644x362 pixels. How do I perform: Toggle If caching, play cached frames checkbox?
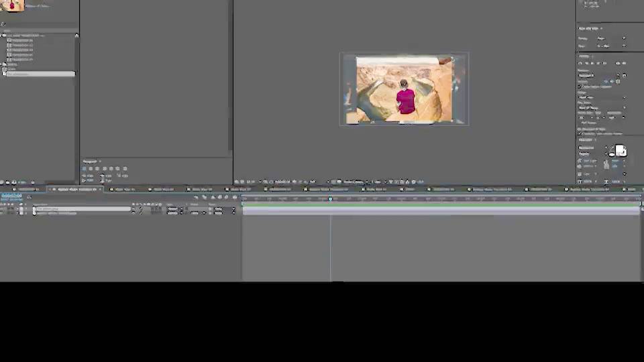pos(580,133)
